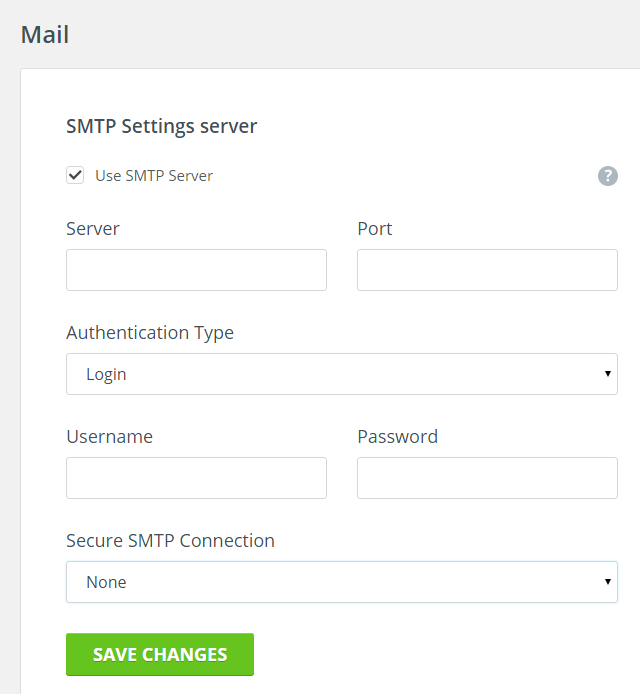This screenshot has width=640, height=694.
Task: Focus the Password input field
Action: (487, 478)
